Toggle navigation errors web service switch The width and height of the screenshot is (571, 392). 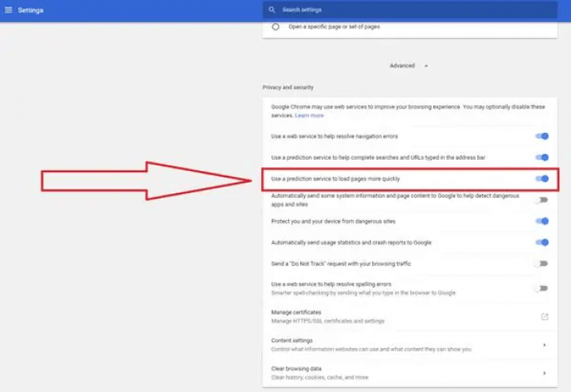point(542,136)
